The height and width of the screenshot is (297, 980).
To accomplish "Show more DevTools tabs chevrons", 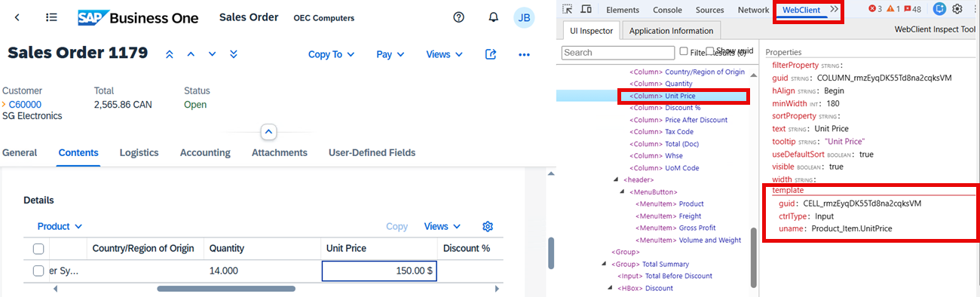I will 834,9.
